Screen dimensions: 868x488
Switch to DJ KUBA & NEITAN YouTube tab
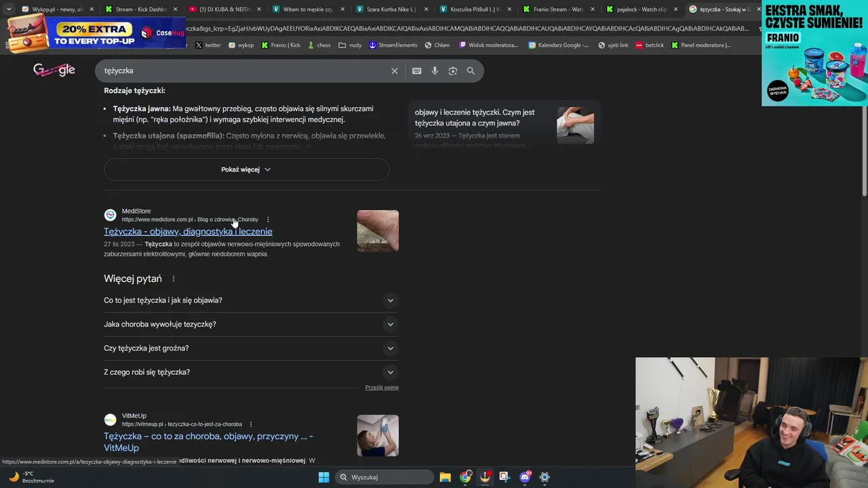224,9
